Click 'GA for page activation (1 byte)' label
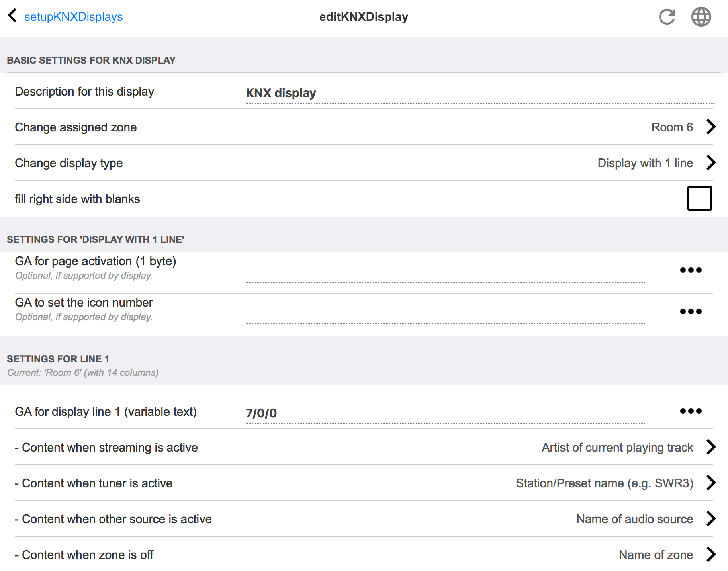Screen dimensions: 728x571 click(96, 261)
